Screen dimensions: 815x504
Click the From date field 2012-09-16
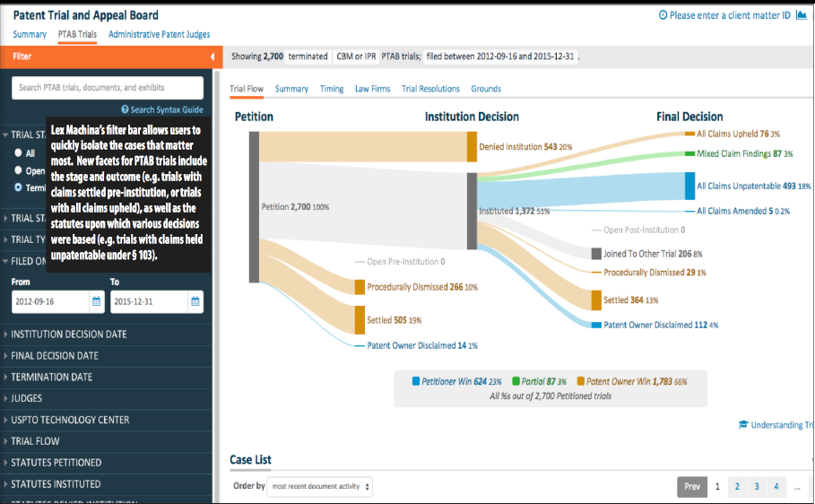pos(50,301)
